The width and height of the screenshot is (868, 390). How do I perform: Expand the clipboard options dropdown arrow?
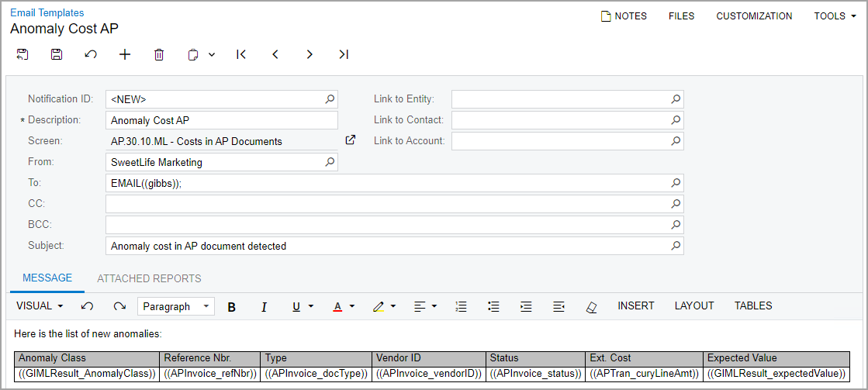click(212, 54)
